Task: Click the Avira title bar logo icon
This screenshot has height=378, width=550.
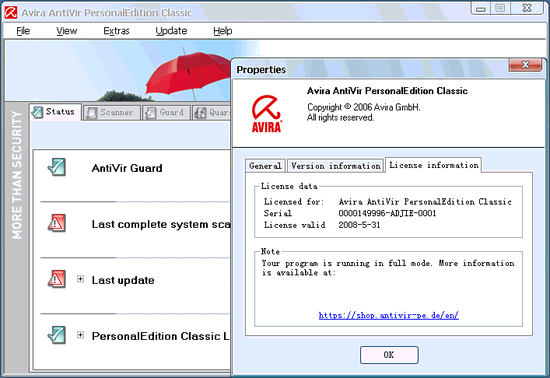Action: pos(11,13)
